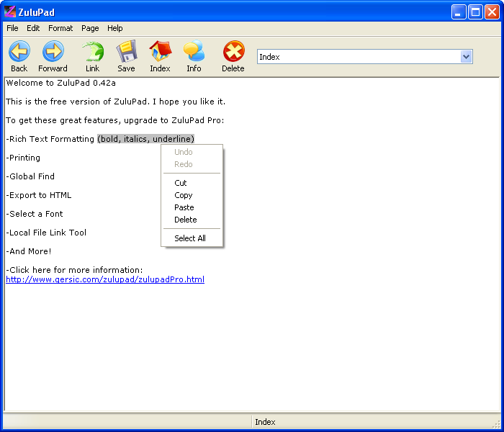Click the '-Export to HTML' line
Screen dimensions: 504x432
pyautogui.click(x=39, y=195)
